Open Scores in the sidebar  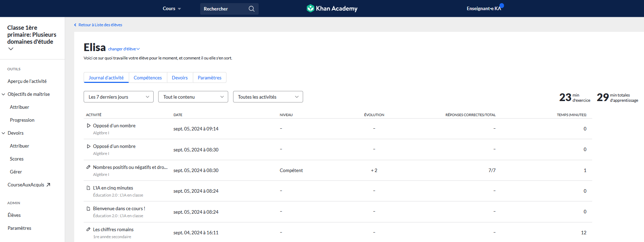tap(17, 159)
